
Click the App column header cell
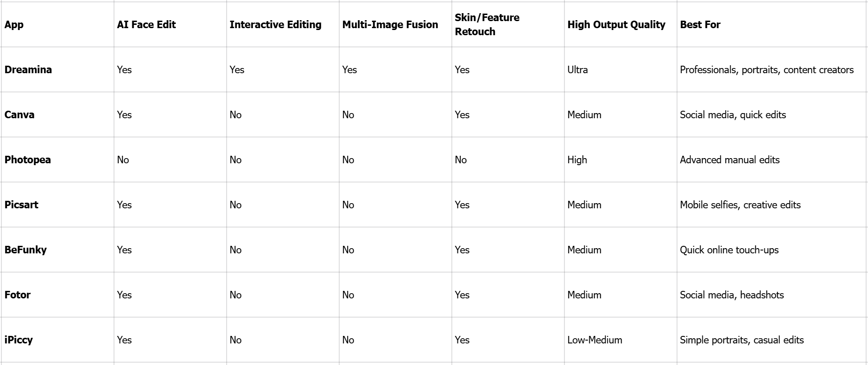[14, 25]
